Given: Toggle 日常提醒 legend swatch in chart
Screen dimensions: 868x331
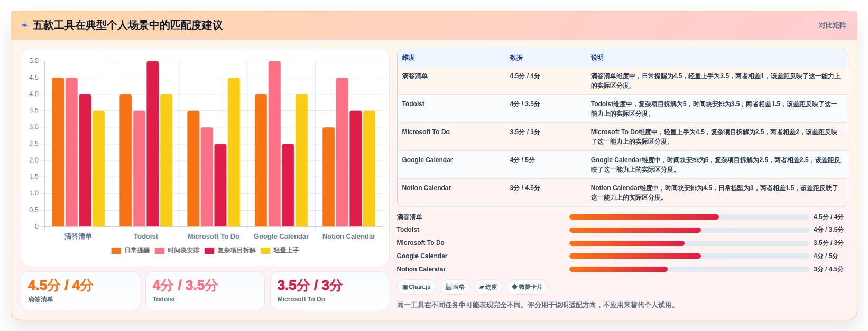Looking at the screenshot, I should 116,251.
